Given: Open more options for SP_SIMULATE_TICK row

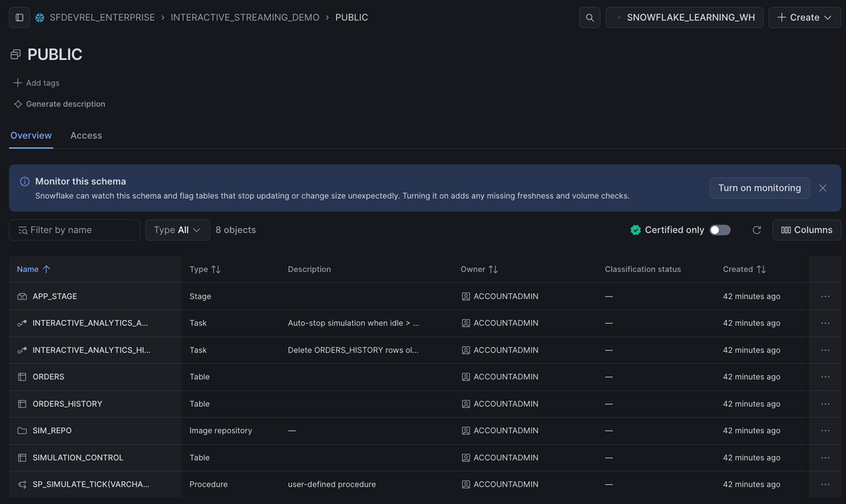Looking at the screenshot, I should 825,484.
